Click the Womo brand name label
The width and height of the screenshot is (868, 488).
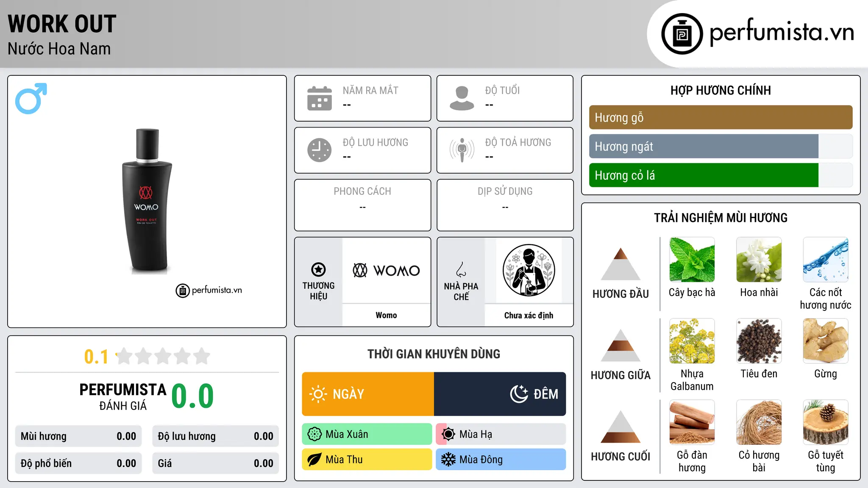pyautogui.click(x=387, y=315)
